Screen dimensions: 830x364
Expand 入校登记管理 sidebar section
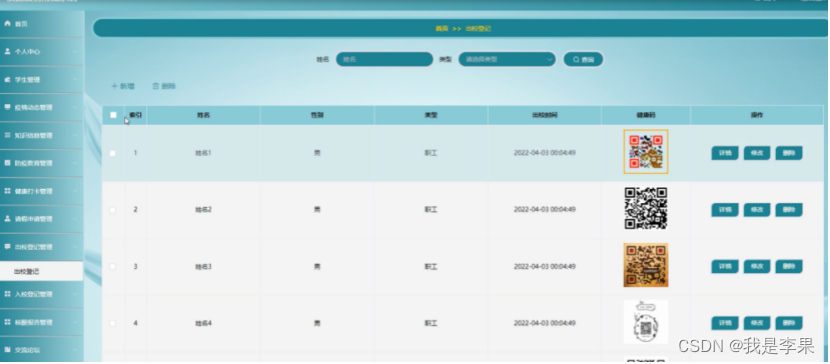[41, 294]
